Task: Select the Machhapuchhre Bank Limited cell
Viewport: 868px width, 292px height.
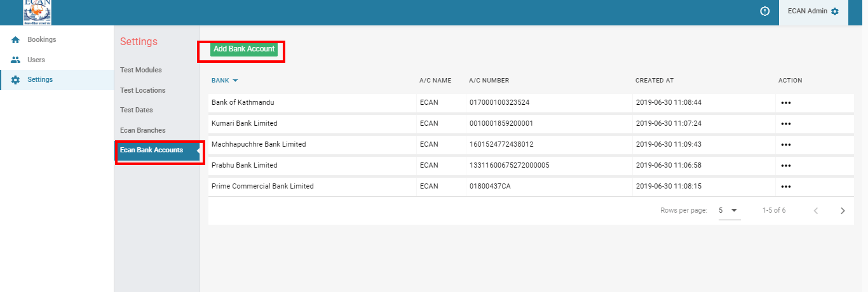Action: tap(259, 144)
